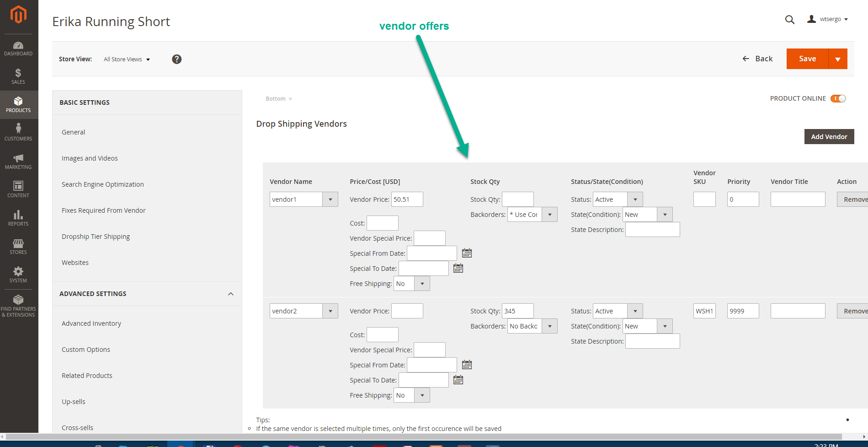Open the All Store Views dropdown
This screenshot has width=868, height=447.
pos(127,59)
